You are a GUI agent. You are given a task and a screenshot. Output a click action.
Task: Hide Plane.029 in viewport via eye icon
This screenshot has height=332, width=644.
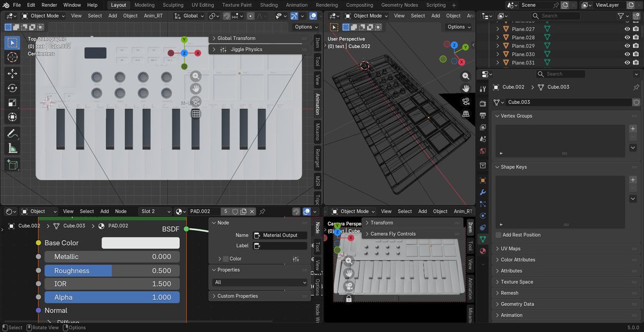627,46
